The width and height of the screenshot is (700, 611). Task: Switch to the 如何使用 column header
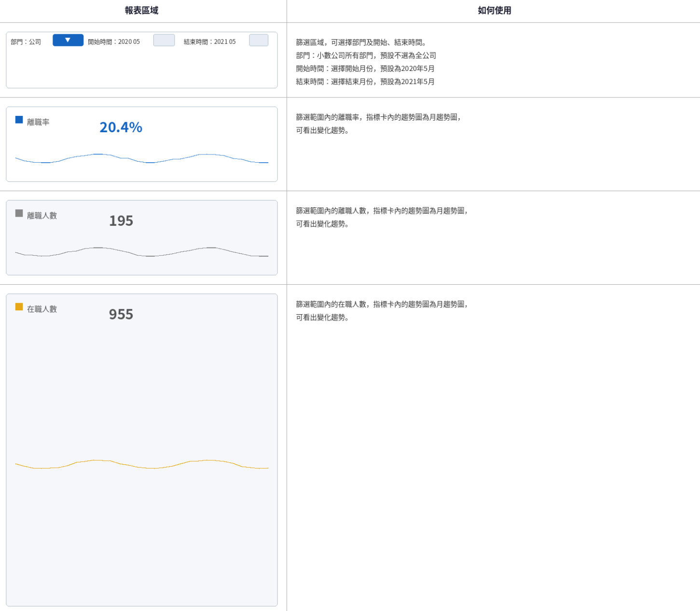(493, 10)
